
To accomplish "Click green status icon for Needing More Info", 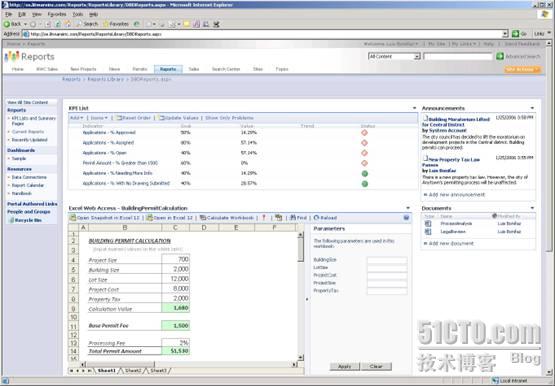I will pyautogui.click(x=365, y=174).
